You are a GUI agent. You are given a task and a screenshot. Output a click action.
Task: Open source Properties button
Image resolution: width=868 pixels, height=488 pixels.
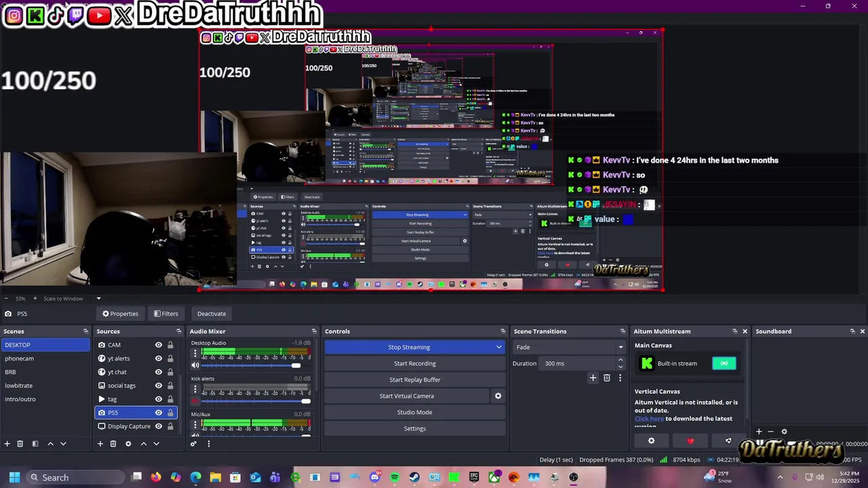(120, 314)
